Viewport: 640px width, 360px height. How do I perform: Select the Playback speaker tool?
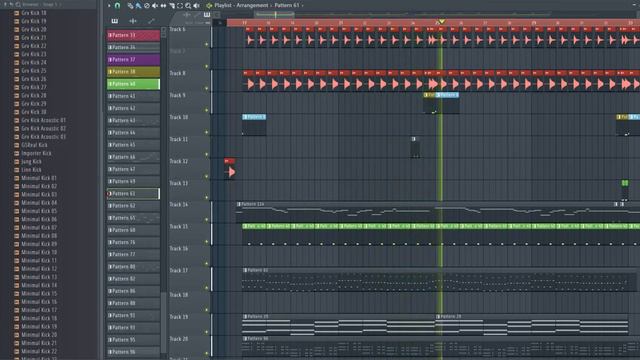(196, 6)
